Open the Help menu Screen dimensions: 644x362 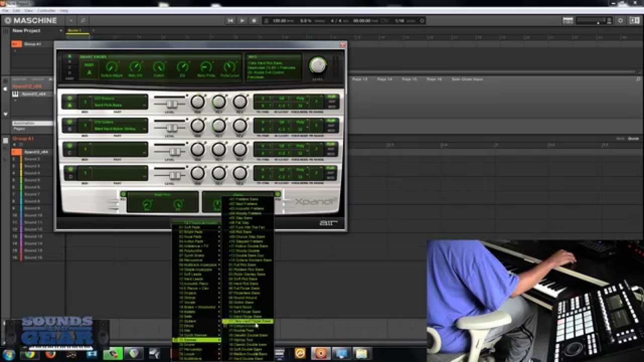(64, 11)
